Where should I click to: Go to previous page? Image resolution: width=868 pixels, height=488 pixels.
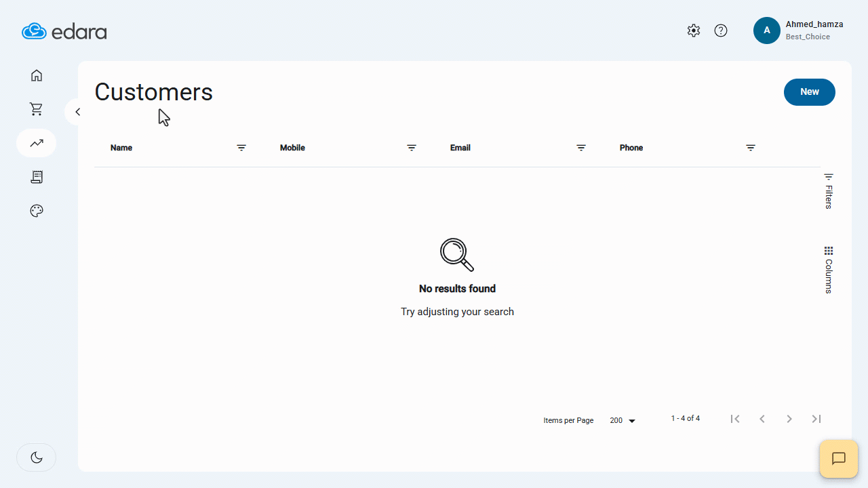coord(762,419)
